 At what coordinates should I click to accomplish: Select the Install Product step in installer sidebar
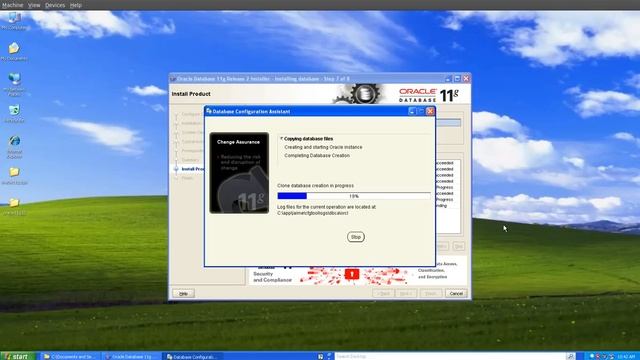[193, 169]
